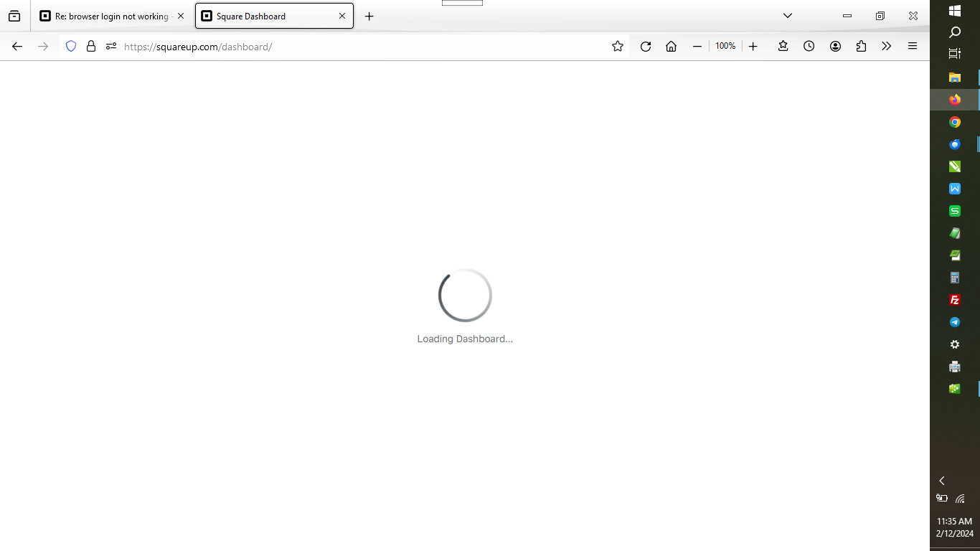Reload the Square Dashboard page

click(x=646, y=46)
